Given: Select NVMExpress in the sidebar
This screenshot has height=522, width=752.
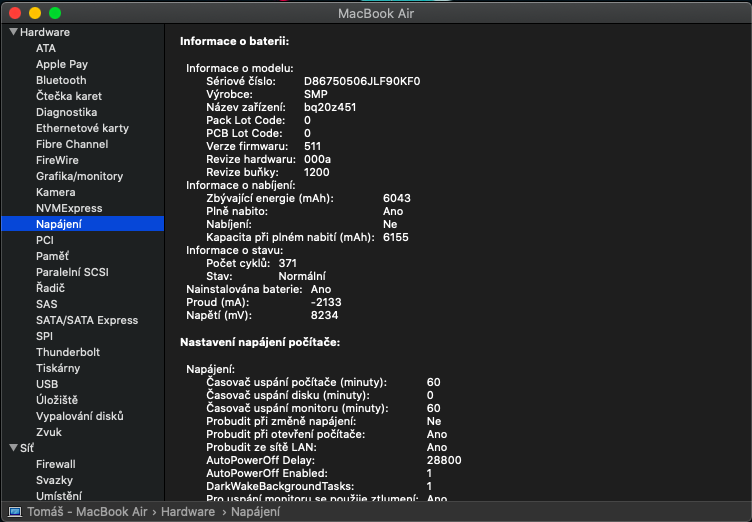Looking at the screenshot, I should (69, 208).
